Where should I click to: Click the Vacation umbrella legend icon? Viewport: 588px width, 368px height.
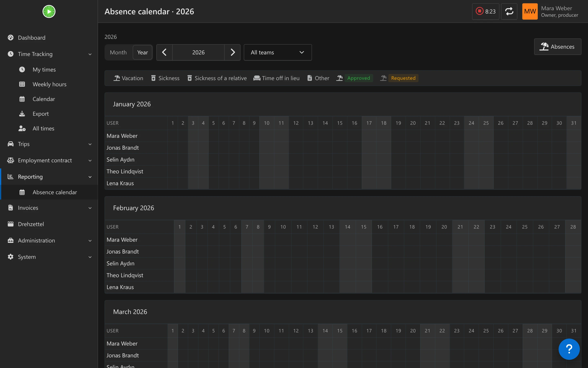(117, 78)
